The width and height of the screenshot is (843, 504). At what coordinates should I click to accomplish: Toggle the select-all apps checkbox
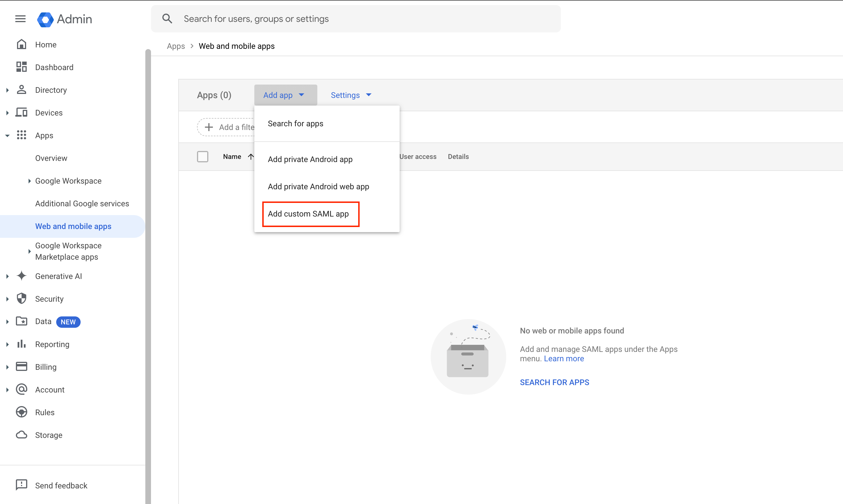pos(202,157)
